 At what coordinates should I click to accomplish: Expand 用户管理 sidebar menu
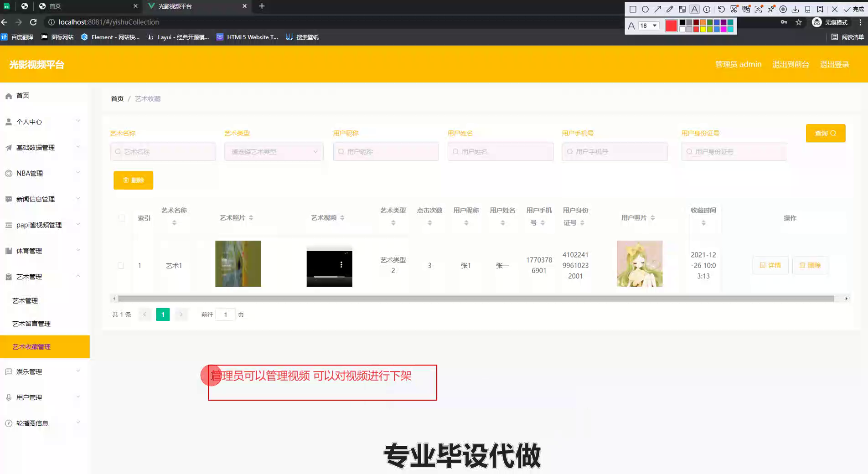[45, 397]
